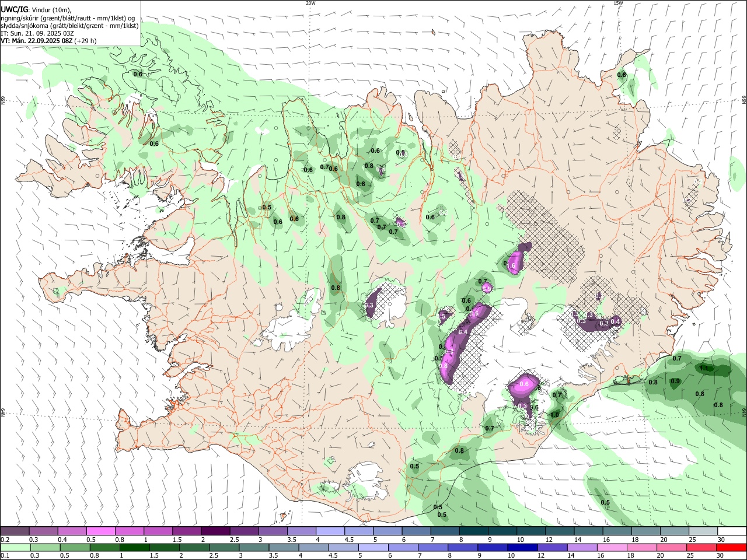Click the top-row blue-grey swatch labeled 6
This screenshot has width=747, height=560.
[x=416, y=531]
